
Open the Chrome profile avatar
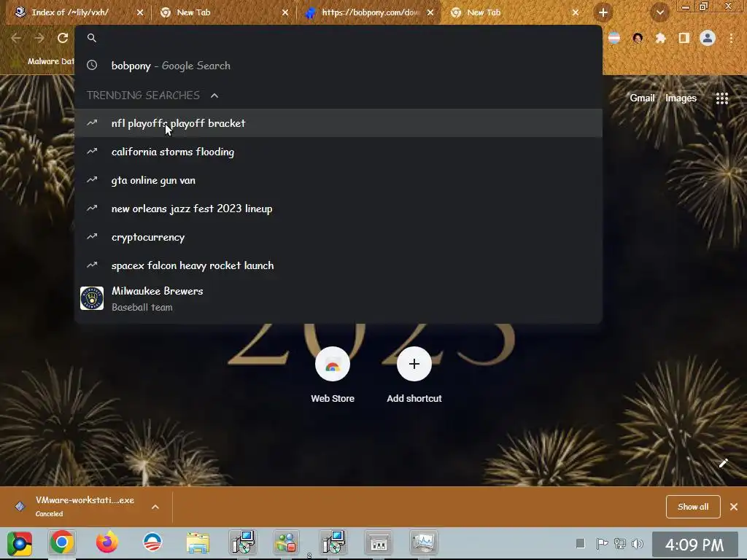point(708,38)
